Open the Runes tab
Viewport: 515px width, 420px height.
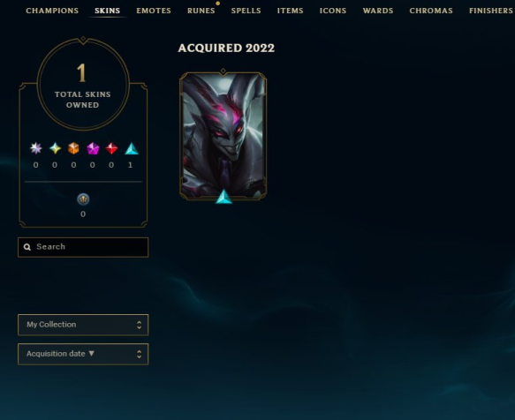point(201,11)
